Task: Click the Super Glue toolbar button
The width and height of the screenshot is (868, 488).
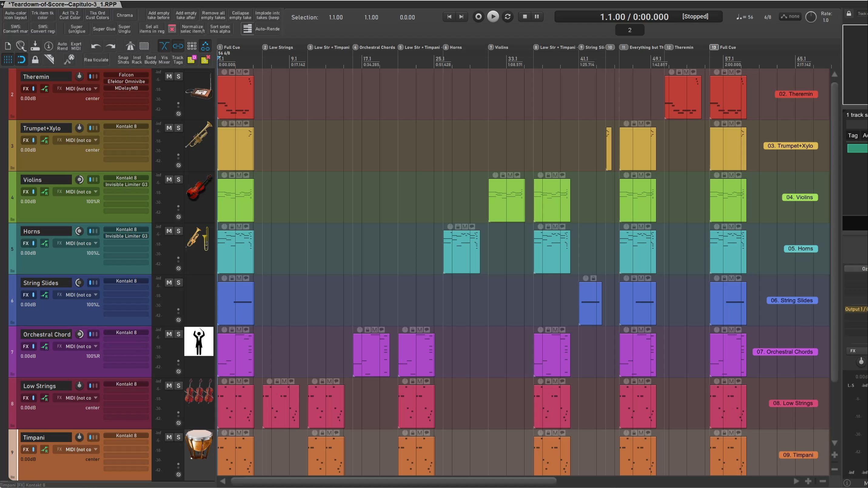Action: pyautogui.click(x=104, y=29)
